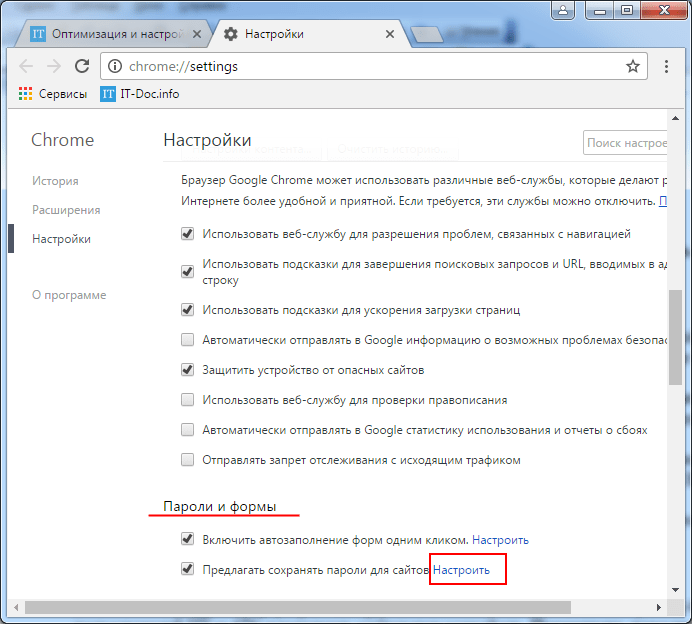Enable web service for spell checking
The image size is (692, 624).
[187, 400]
